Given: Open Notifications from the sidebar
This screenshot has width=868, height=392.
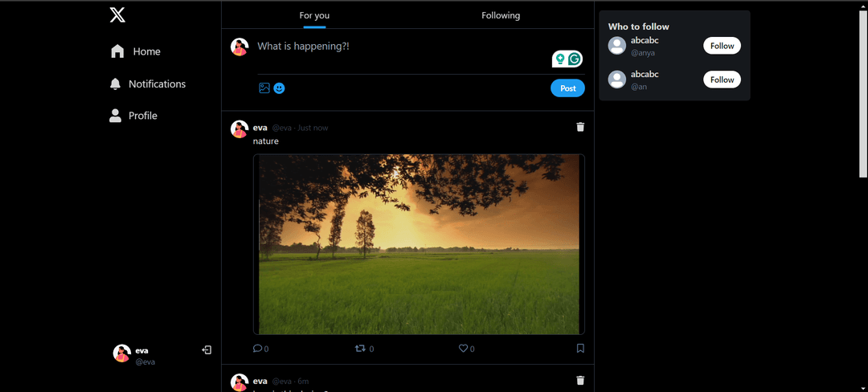Looking at the screenshot, I should coord(148,84).
